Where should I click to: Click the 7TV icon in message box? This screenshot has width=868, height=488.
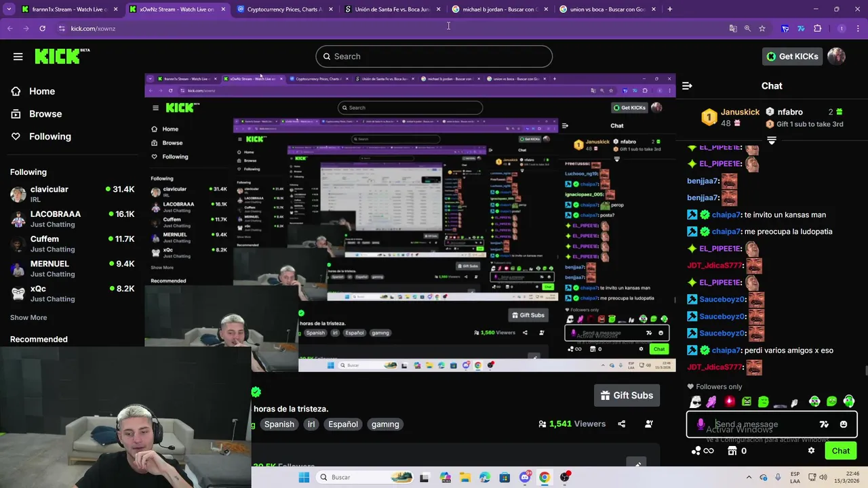824,424
